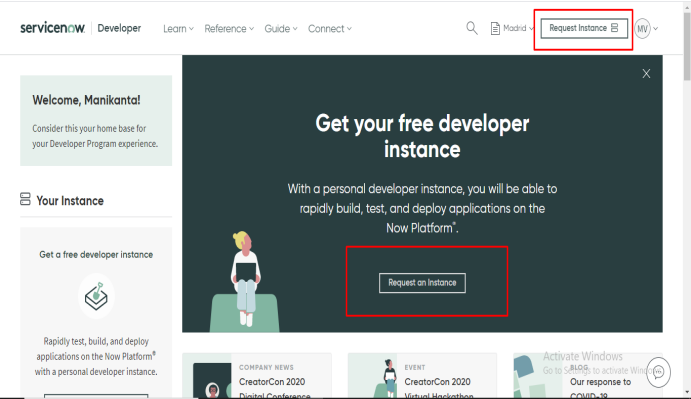Click Get a free developer instance text

pos(96,254)
